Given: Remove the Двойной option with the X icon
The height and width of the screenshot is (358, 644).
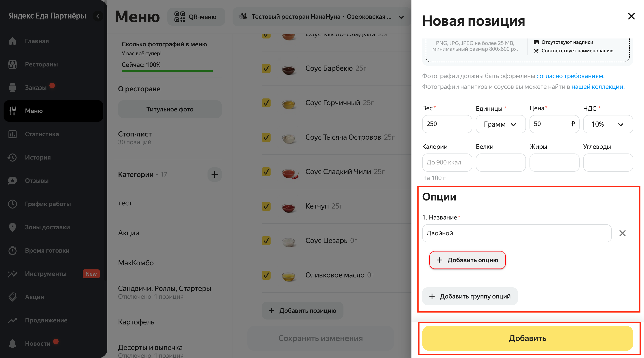Looking at the screenshot, I should pos(622,233).
